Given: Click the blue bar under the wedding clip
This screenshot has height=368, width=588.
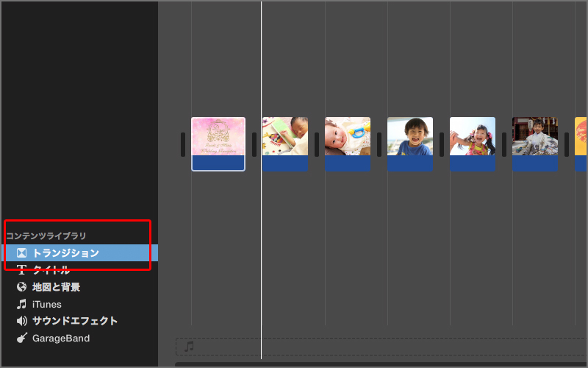Looking at the screenshot, I should (218, 163).
